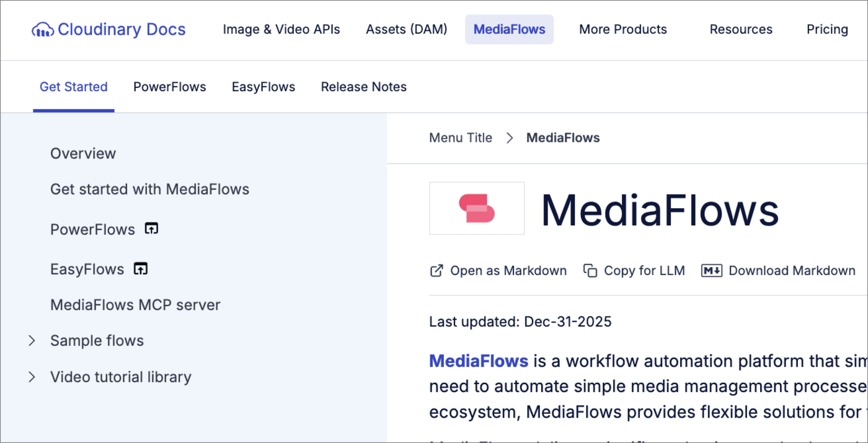
Task: Click the external link icon beside Open as Markdown
Action: (x=436, y=271)
